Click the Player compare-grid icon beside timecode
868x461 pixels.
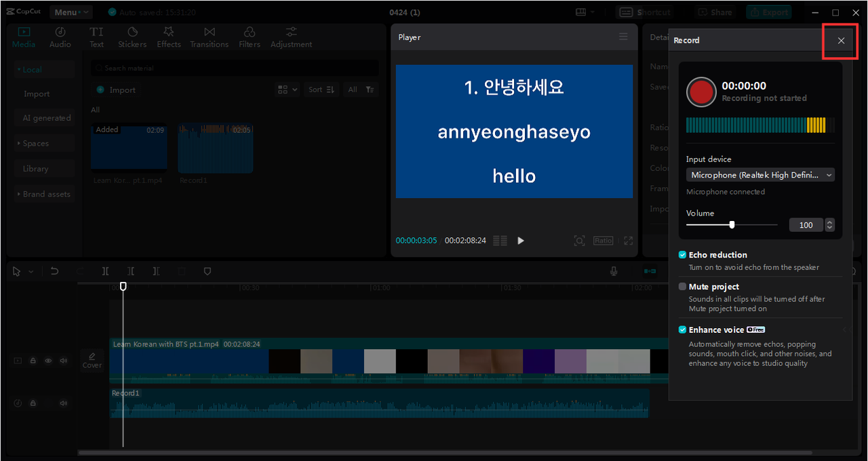(x=500, y=241)
